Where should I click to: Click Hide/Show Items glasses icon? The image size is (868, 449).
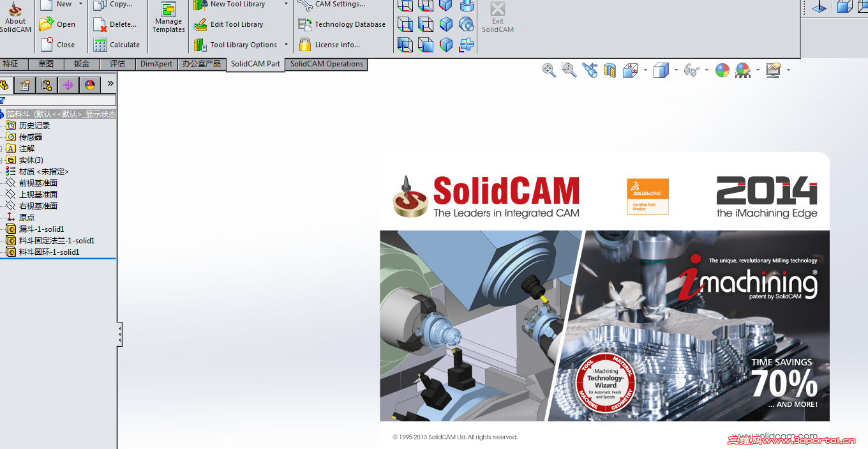[x=692, y=70]
